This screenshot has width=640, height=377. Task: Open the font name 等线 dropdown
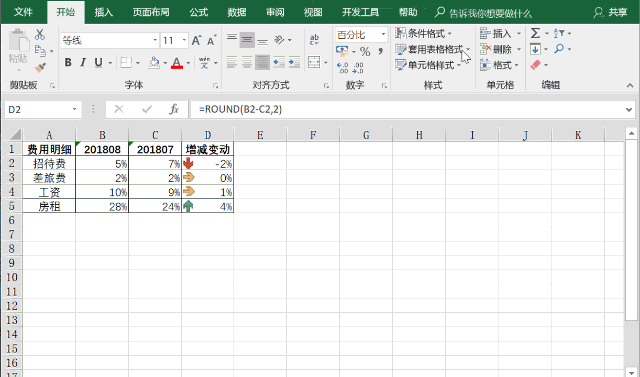tap(155, 40)
